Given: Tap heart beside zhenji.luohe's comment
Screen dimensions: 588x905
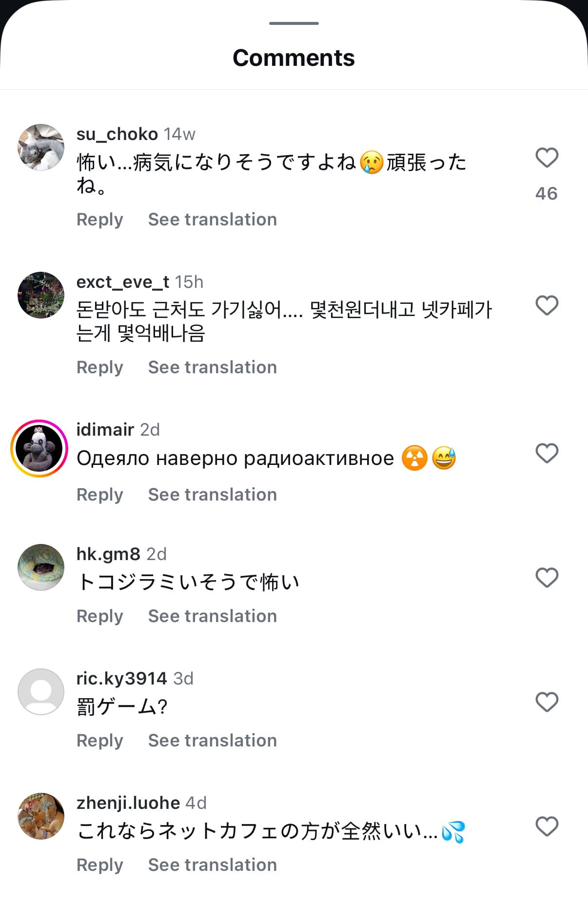Looking at the screenshot, I should pyautogui.click(x=547, y=827).
